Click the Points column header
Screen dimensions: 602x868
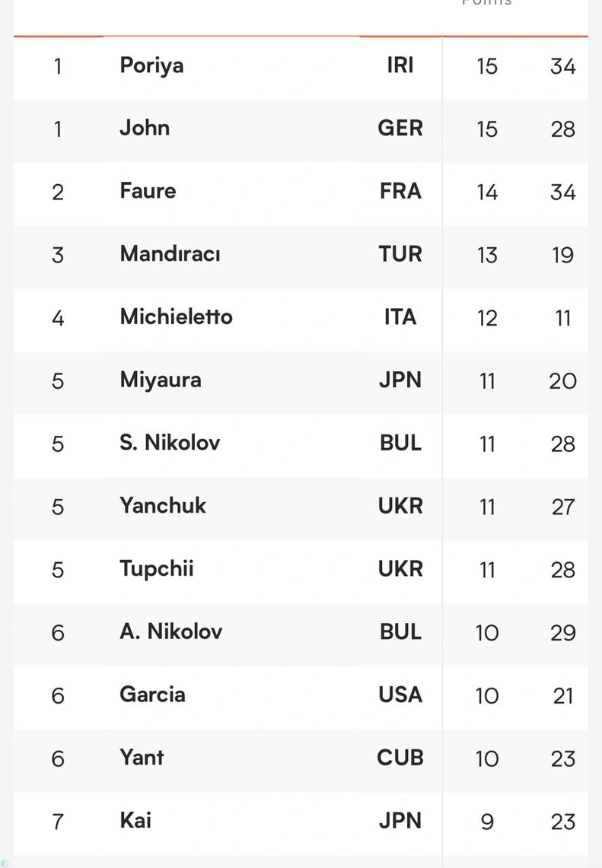[487, 2]
